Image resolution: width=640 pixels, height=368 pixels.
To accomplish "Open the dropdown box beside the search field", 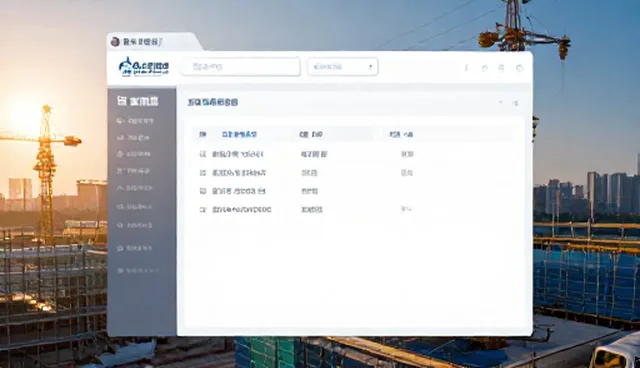I will (x=343, y=67).
